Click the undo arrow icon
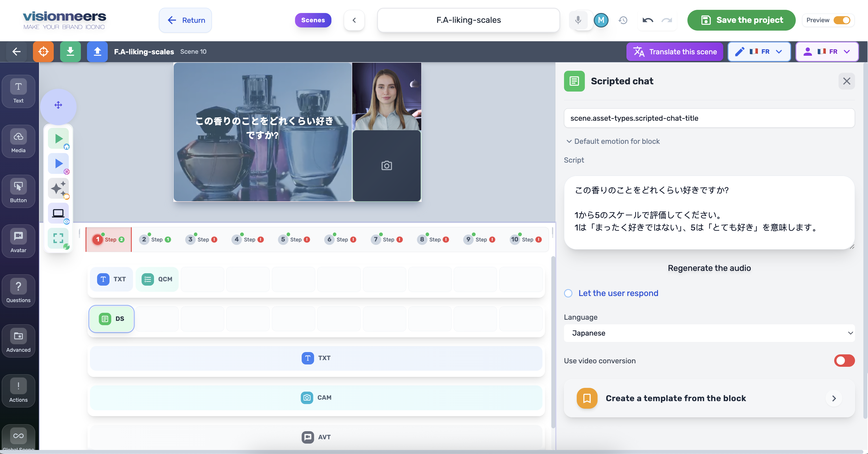This screenshot has width=868, height=454. (647, 20)
